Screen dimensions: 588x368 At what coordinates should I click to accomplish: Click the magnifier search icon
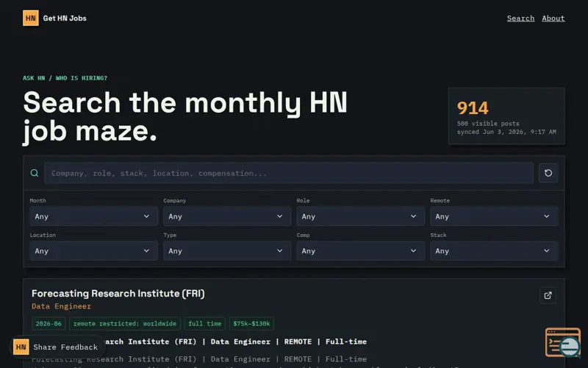(35, 173)
